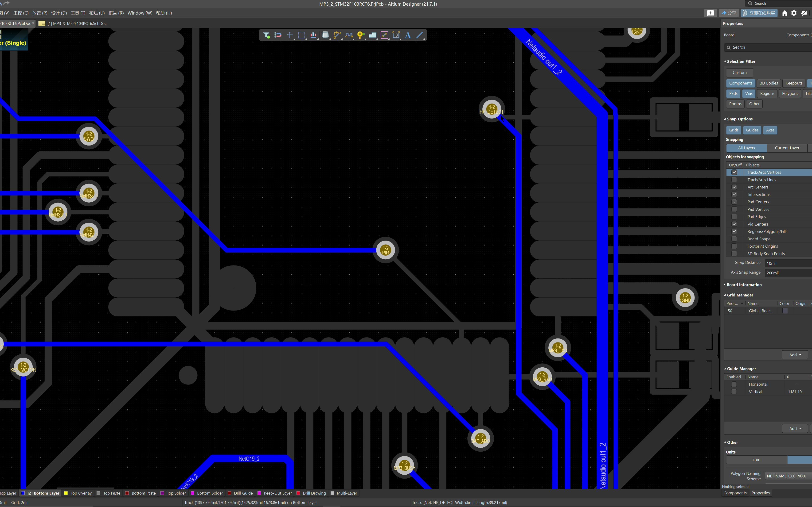Toggle the Keepouts selection filter button

(793, 83)
